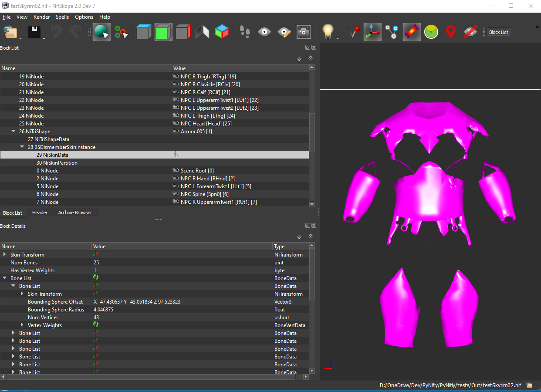Click the red map pin marker icon

pyautogui.click(x=451, y=32)
